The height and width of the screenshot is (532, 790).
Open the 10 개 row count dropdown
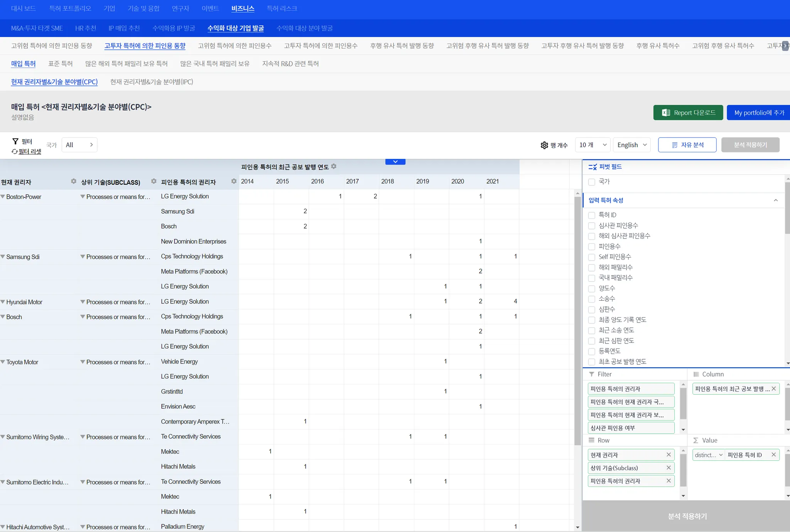(592, 145)
